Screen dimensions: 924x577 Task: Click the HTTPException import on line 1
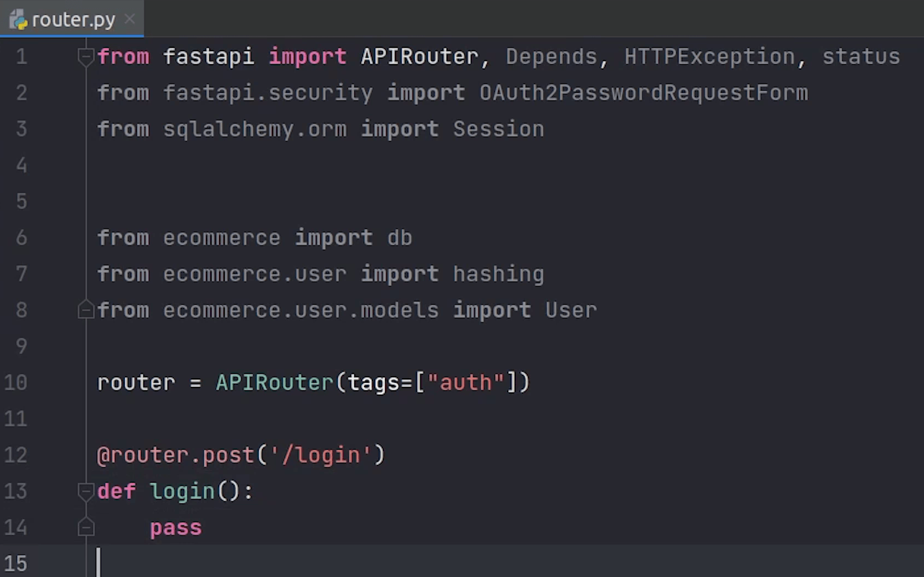(x=709, y=56)
